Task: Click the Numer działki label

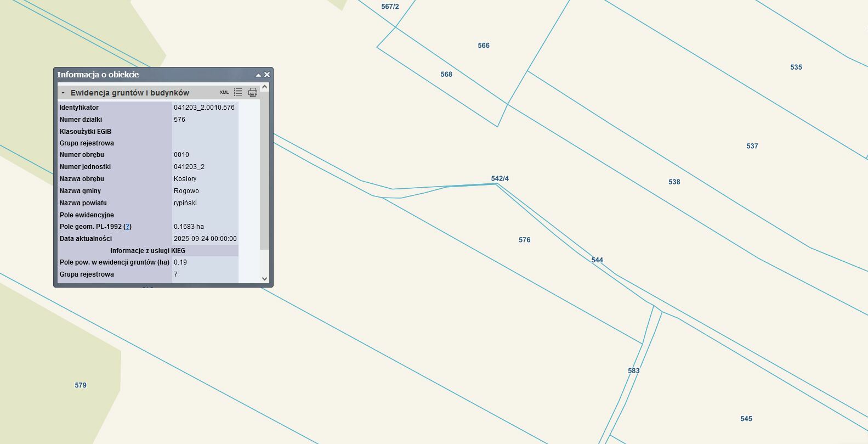Action: coord(81,120)
